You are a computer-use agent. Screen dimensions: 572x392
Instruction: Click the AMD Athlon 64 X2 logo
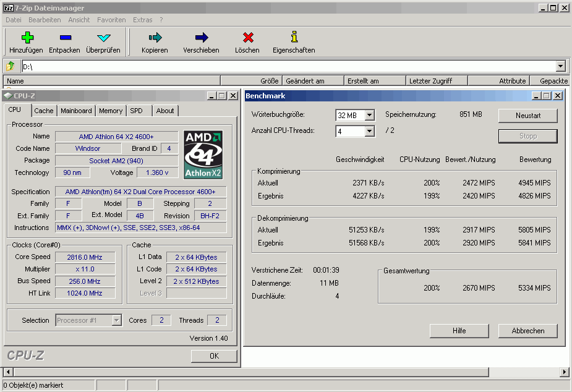point(203,155)
